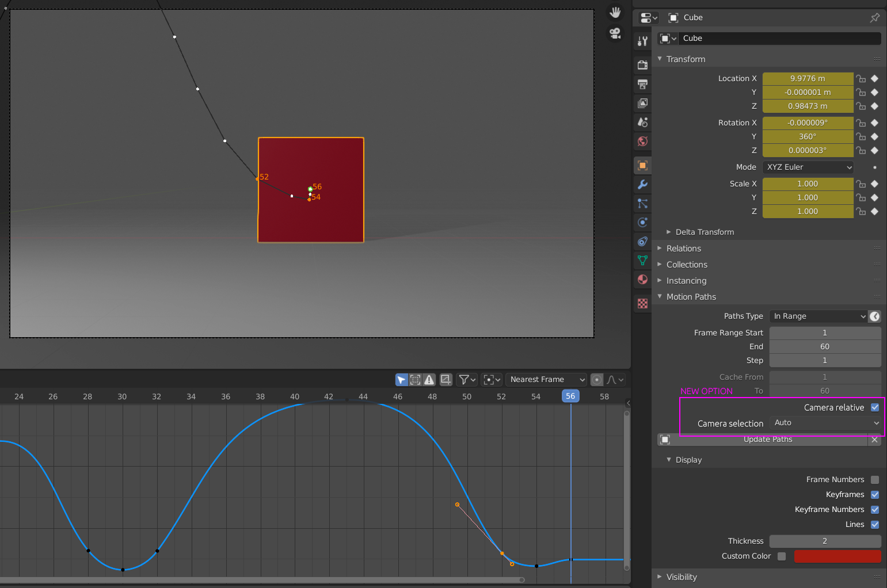Open the Tool settings properties tab
This screenshot has width=887, height=588.
click(642, 41)
